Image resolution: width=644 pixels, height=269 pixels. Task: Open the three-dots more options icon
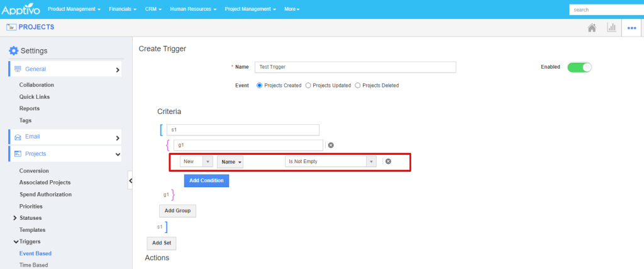click(x=631, y=28)
